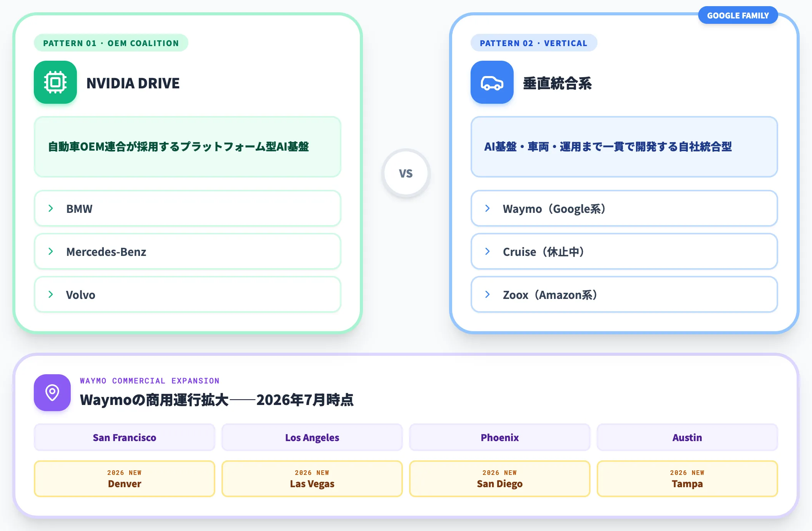812x531 pixels.
Task: Click the NVIDIA DRIVE heading
Action: click(133, 83)
